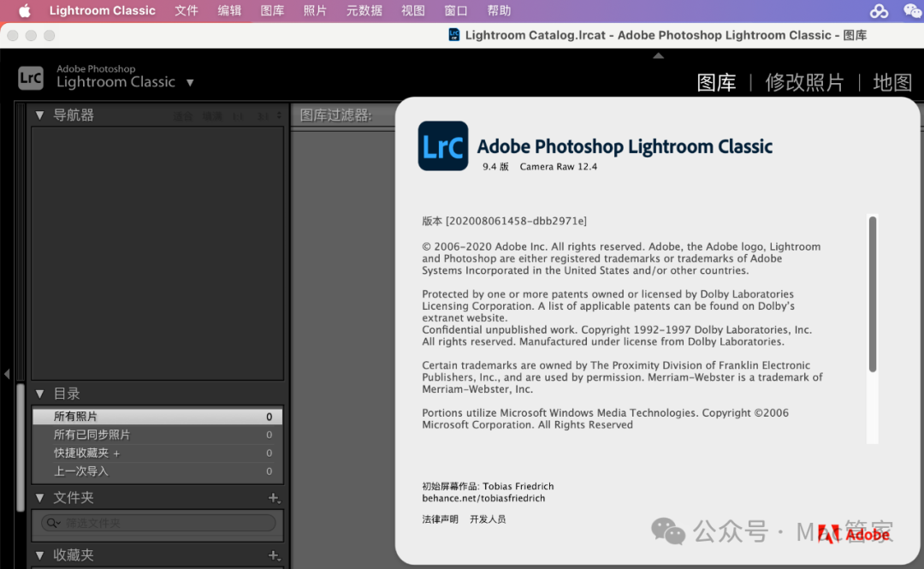924x569 pixels.
Task: Open the 文件 menu
Action: pos(187,10)
